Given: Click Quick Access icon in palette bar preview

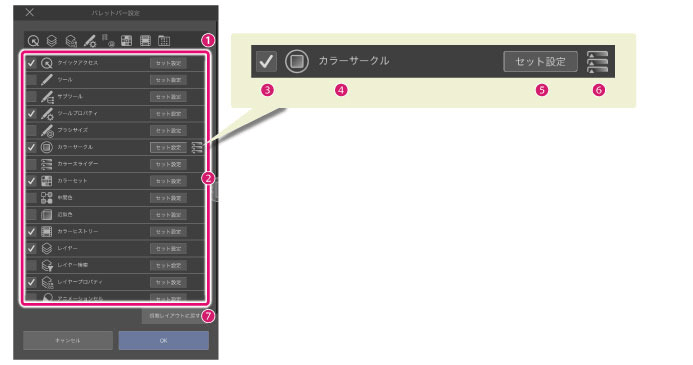Looking at the screenshot, I should (x=34, y=41).
